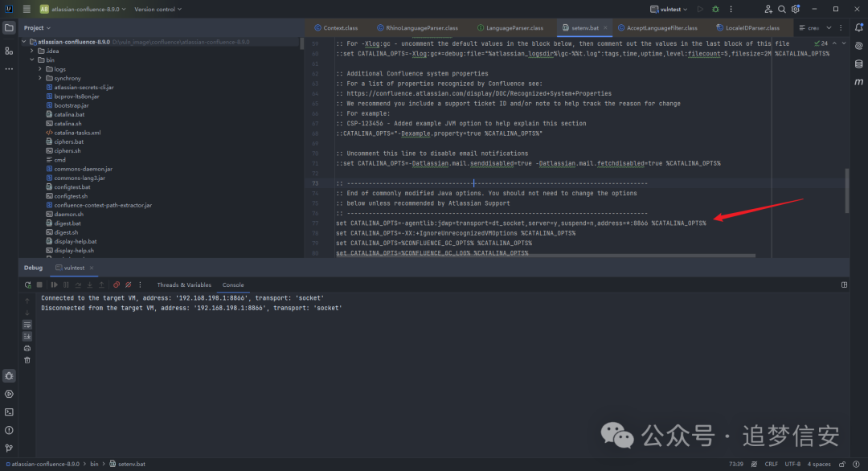868x471 pixels.
Task: Click View Breakpoints red icon
Action: [x=117, y=285]
